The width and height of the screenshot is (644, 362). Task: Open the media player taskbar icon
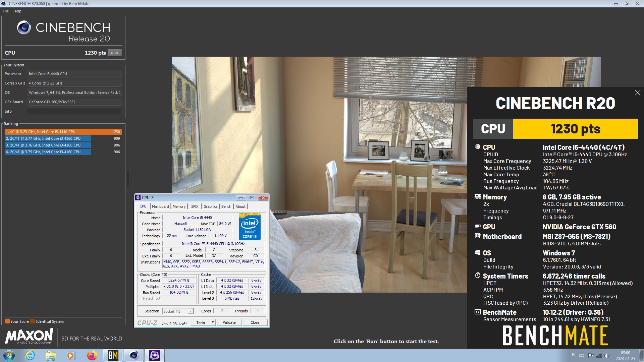pyautogui.click(x=71, y=355)
